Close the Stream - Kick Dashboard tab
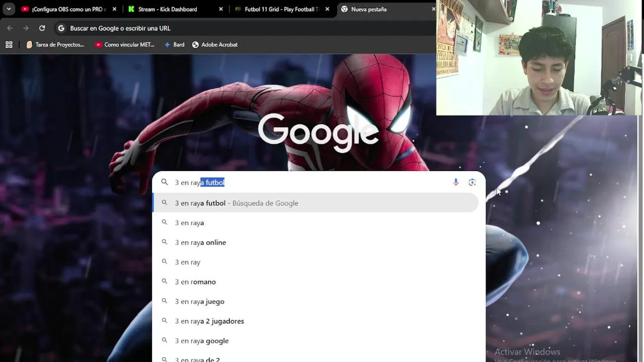Screen dimensions: 644x362 (x=221, y=9)
